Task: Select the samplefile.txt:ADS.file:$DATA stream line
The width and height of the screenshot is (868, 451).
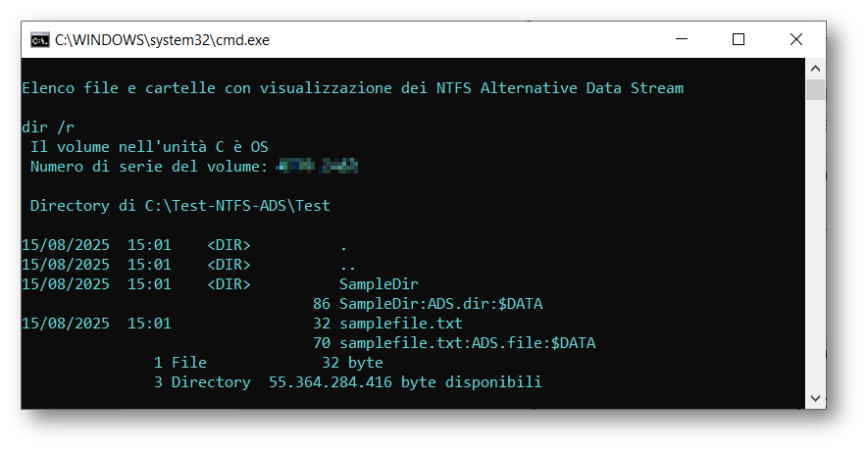Action: (467, 343)
